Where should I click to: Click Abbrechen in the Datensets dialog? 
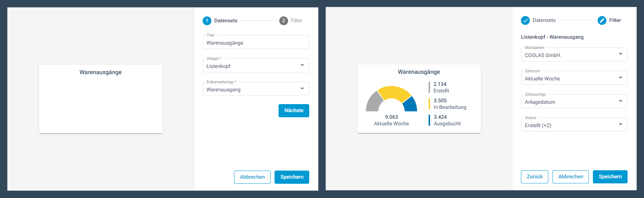(252, 177)
